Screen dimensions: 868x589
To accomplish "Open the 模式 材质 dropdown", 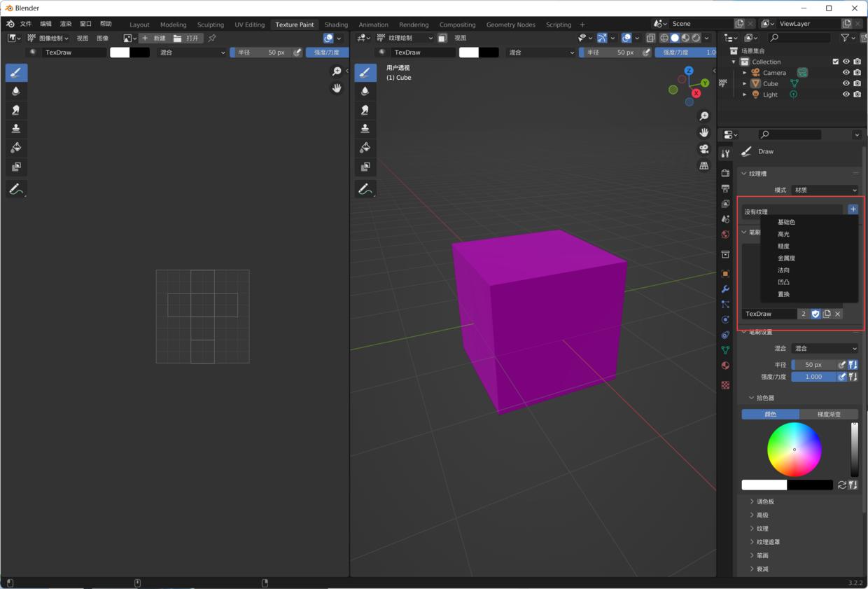I will 825,189.
